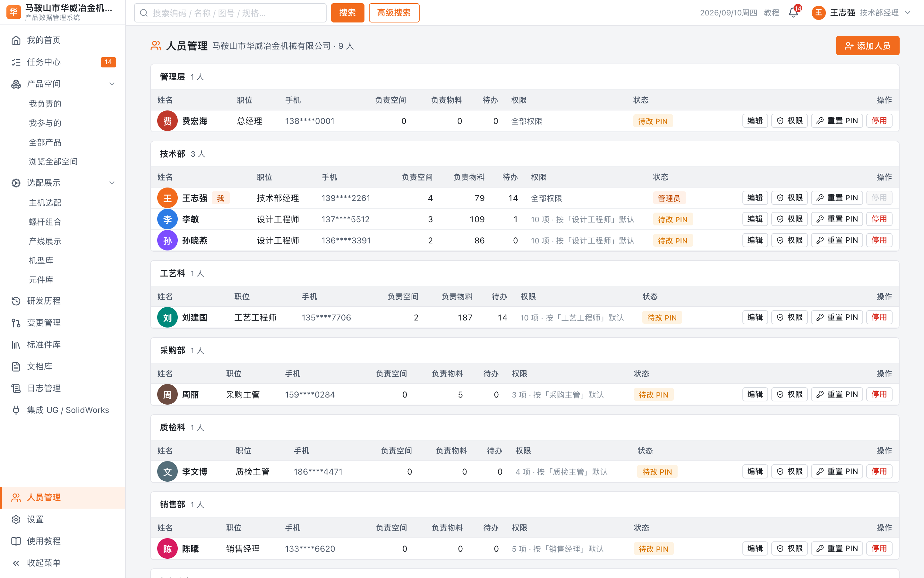Open 集成 UG / SolidWorks item
Screen dimensions: 924x578
tap(63, 410)
